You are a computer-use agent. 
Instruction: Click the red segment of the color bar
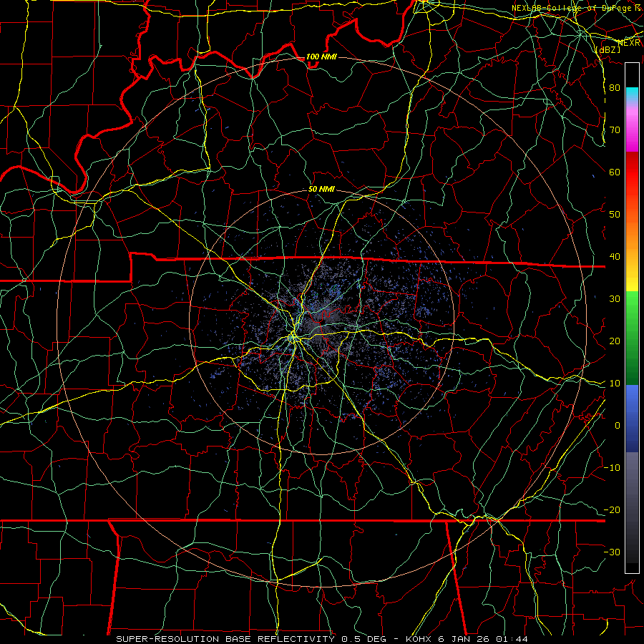632,172
